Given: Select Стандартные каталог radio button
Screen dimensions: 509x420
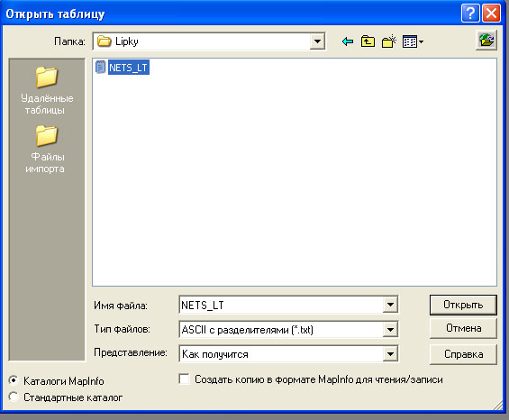Looking at the screenshot, I should click(x=14, y=397).
